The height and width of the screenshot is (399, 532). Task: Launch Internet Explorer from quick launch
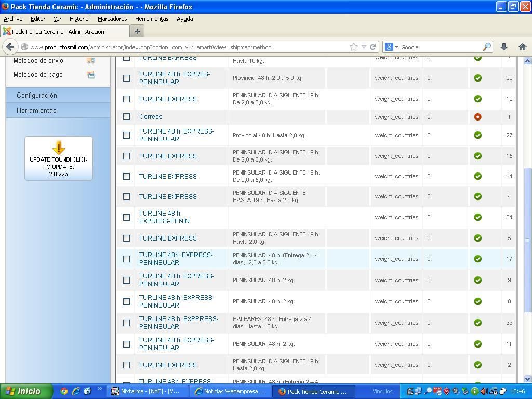click(x=76, y=391)
